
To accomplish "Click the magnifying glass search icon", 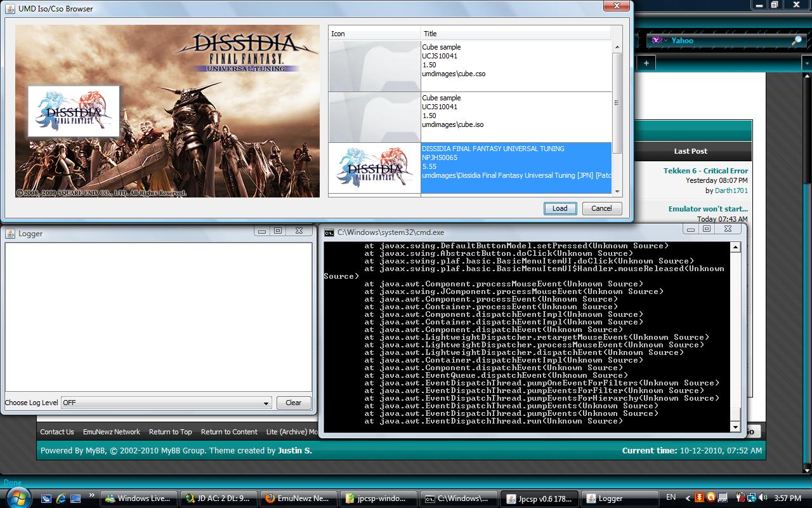I will [x=797, y=41].
